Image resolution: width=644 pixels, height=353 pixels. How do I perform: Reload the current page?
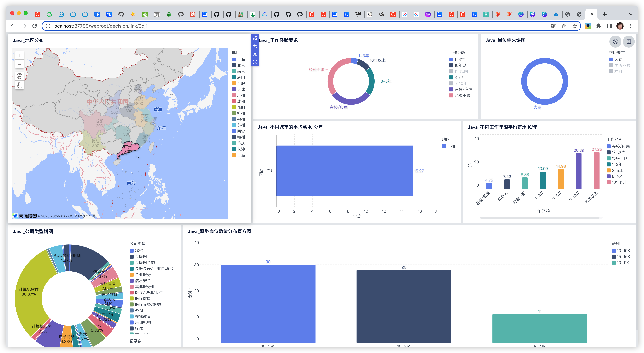coord(35,26)
